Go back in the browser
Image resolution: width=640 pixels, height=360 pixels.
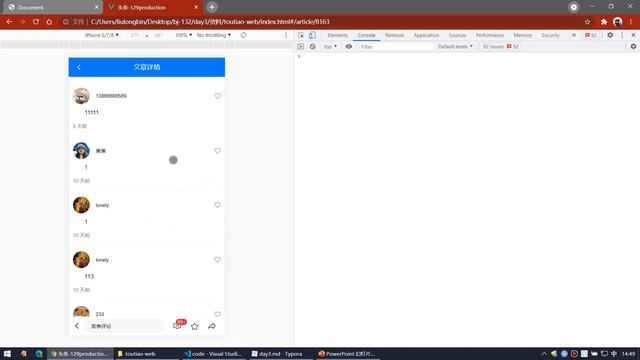(x=9, y=22)
